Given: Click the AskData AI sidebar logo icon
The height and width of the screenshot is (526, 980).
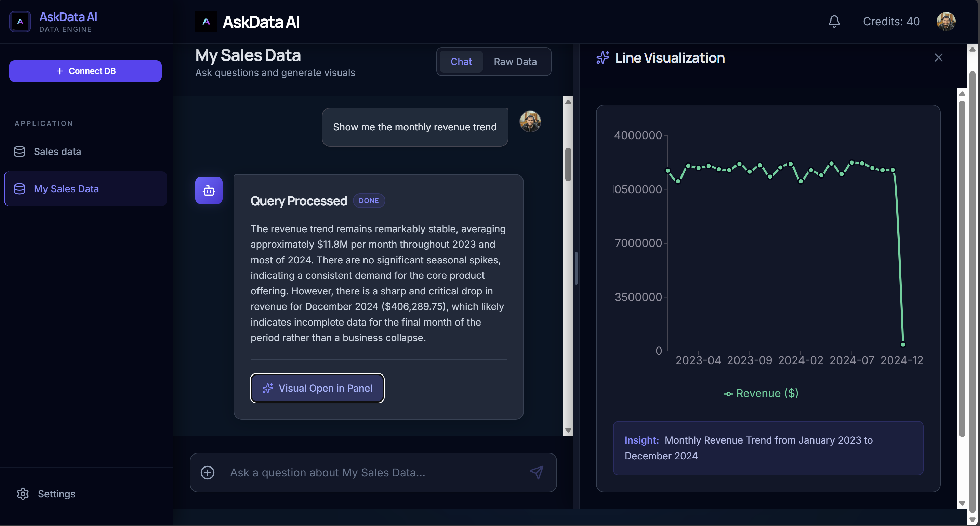Looking at the screenshot, I should point(20,22).
